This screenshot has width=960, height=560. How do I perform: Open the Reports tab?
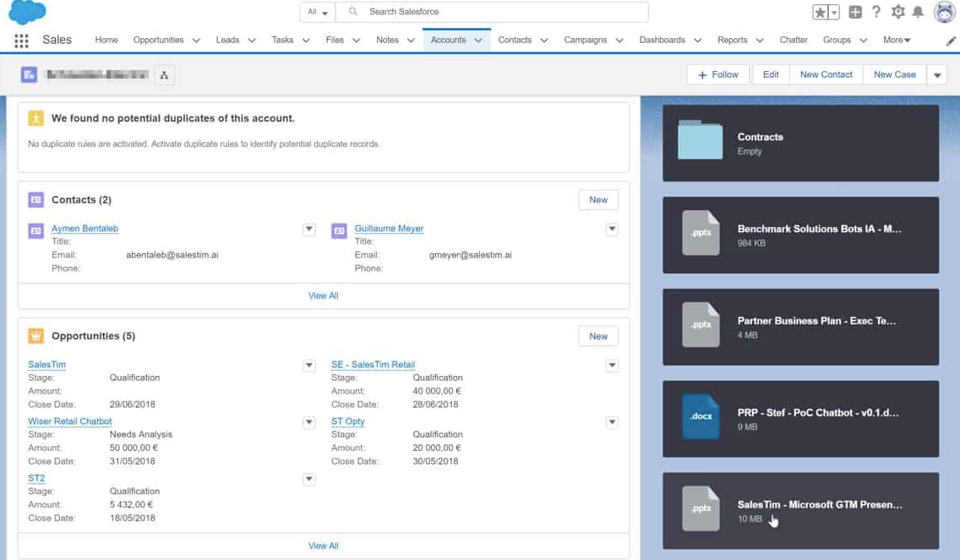coord(733,40)
